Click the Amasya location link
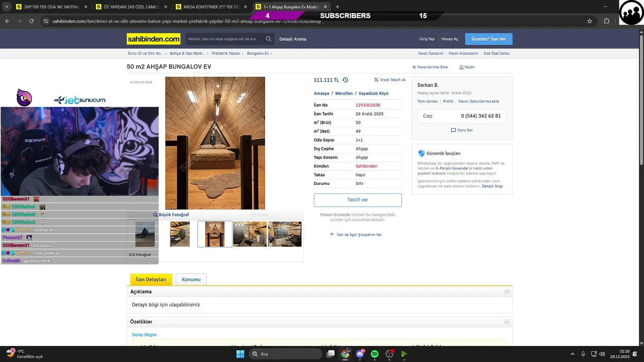Image resolution: width=644 pixels, height=362 pixels. [321, 94]
